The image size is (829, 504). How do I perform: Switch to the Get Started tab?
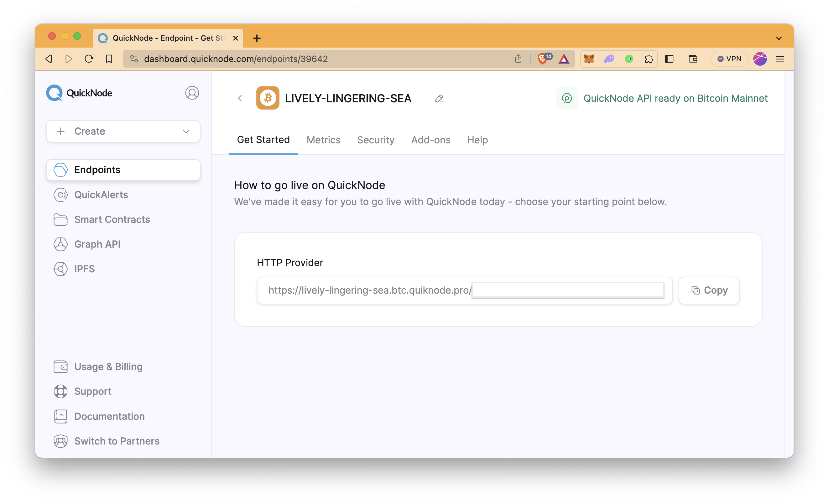point(263,140)
